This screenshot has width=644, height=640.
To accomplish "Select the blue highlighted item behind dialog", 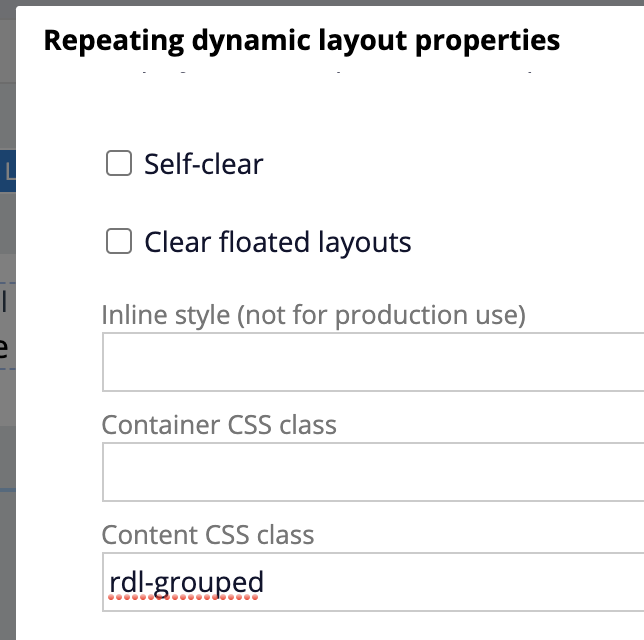I will (x=8, y=171).
